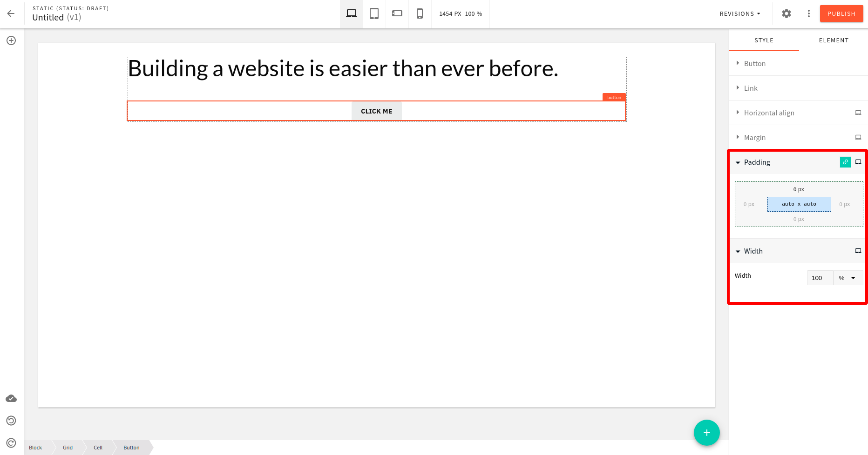This screenshot has height=455, width=868.
Task: Open the add element panel with plus icon
Action: [x=11, y=40]
